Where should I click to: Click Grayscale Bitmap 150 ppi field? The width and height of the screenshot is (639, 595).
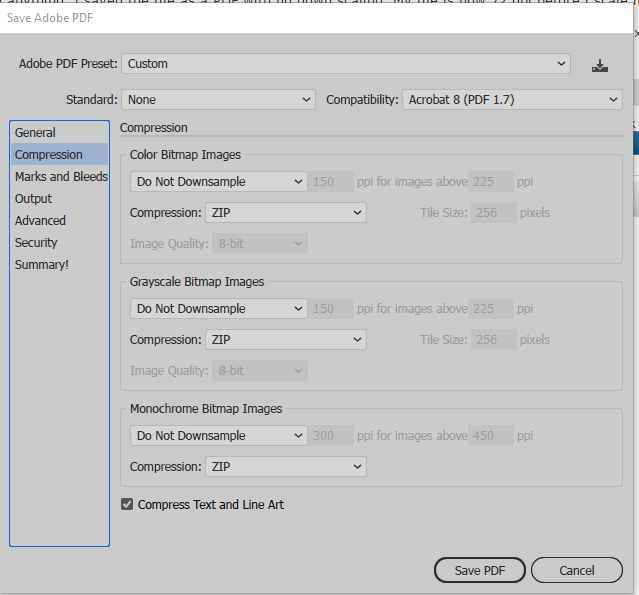point(331,309)
